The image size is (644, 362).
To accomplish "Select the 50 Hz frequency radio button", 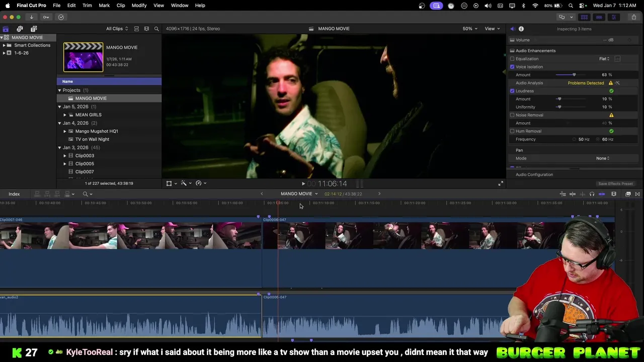I will coord(574,139).
